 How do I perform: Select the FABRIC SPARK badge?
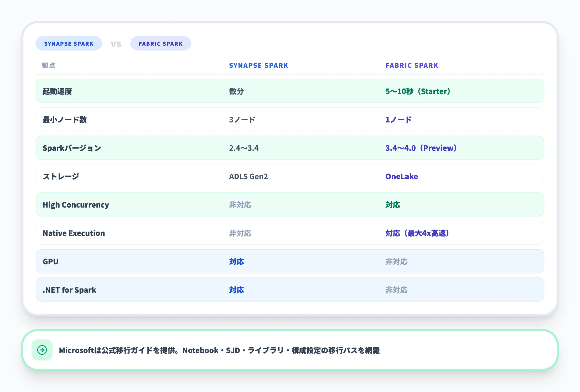pyautogui.click(x=160, y=44)
